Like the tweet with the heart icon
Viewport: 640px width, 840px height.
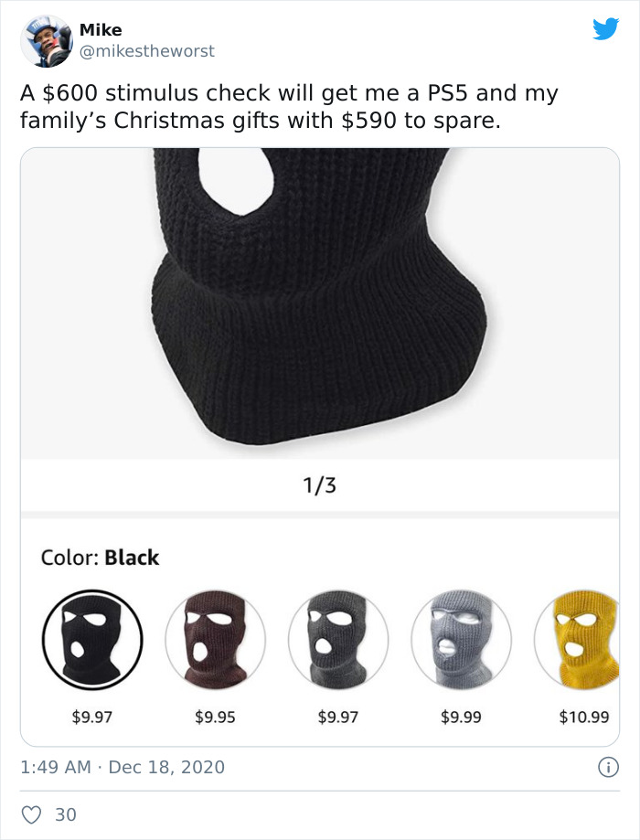(x=31, y=814)
